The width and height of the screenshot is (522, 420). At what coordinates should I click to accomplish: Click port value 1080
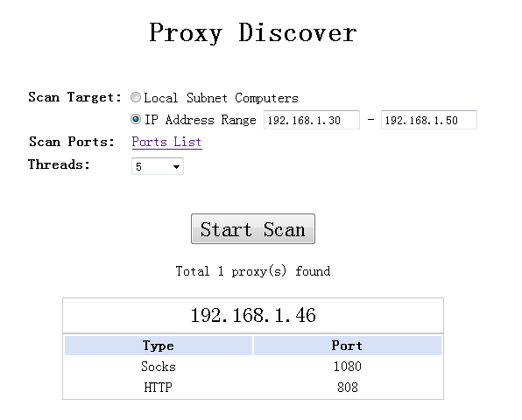(347, 367)
